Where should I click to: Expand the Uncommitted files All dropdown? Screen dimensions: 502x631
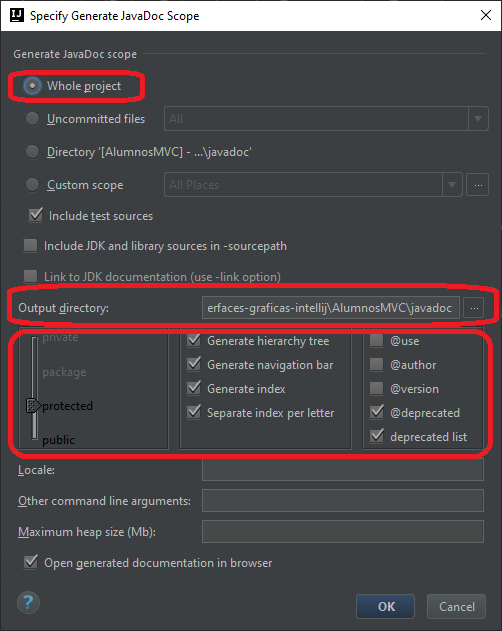click(x=478, y=119)
